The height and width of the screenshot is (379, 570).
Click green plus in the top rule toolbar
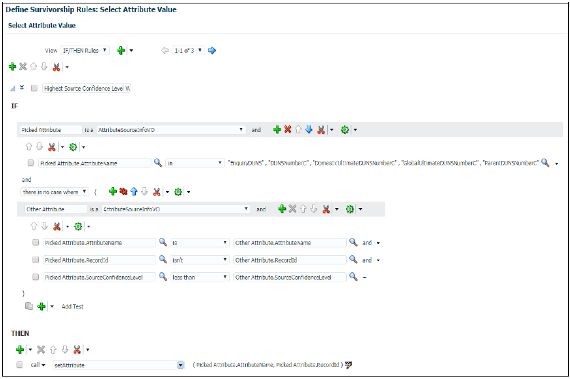pyautogui.click(x=12, y=66)
